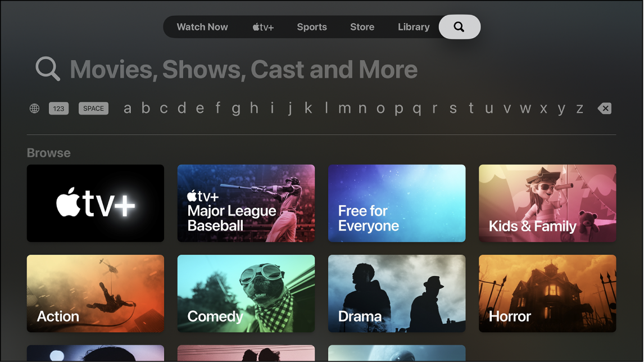644x362 pixels.
Task: Switch to numeric keyboard with 123 key
Action: (58, 108)
